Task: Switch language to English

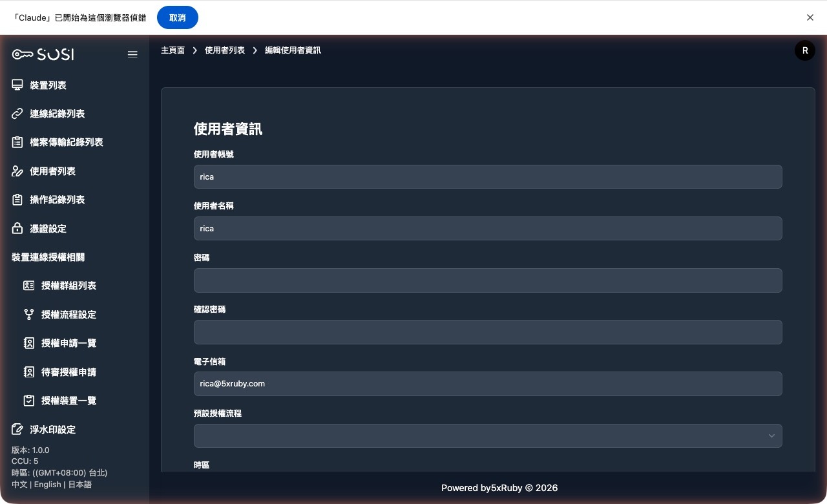Action: pos(47,485)
